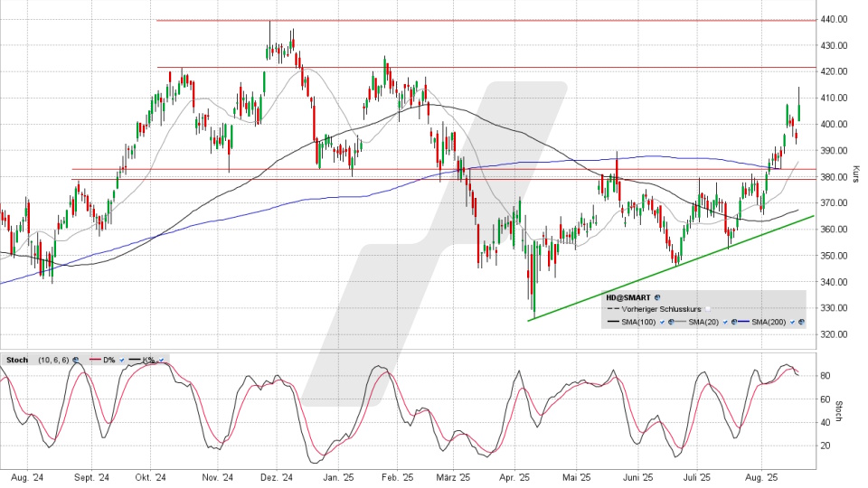Click the Sept. '24 date label
The image size is (868, 488).
(92, 477)
